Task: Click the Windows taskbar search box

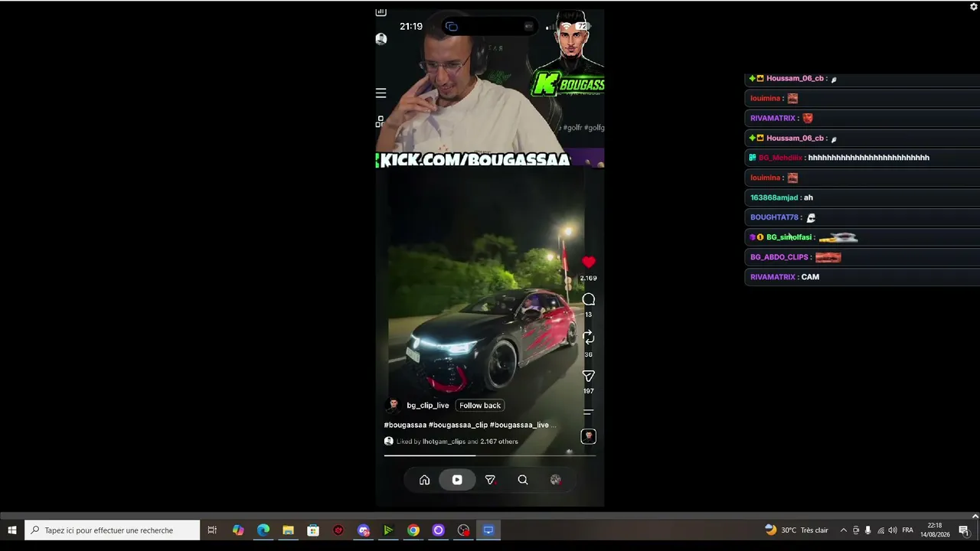Action: tap(113, 530)
